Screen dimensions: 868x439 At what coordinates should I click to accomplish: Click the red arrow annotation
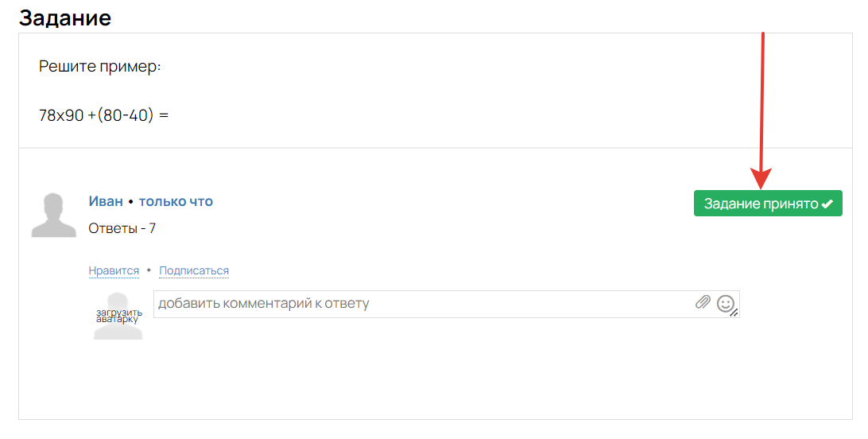click(x=761, y=111)
